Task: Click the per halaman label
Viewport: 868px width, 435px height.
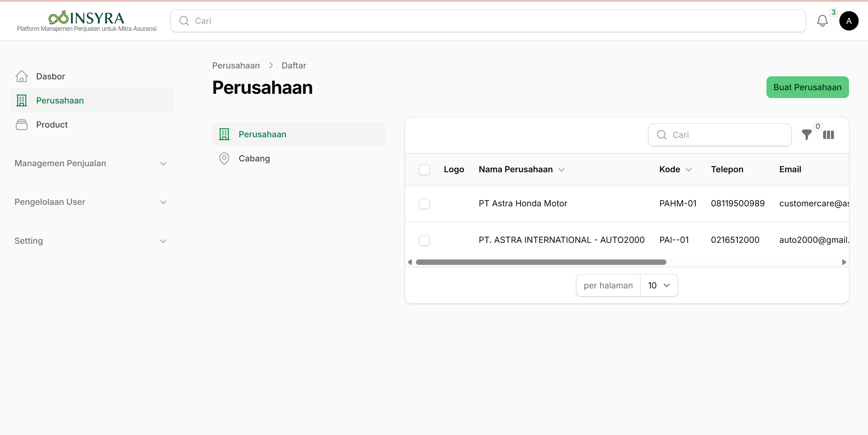Action: coord(608,285)
